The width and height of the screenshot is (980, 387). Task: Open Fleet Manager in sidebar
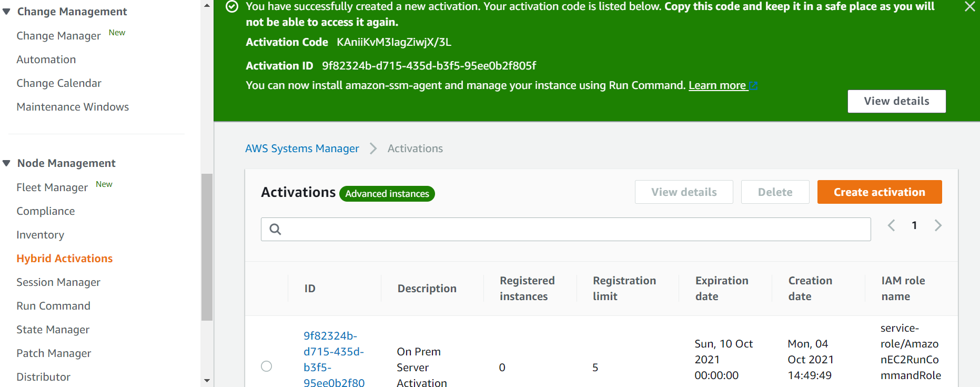[x=52, y=187]
